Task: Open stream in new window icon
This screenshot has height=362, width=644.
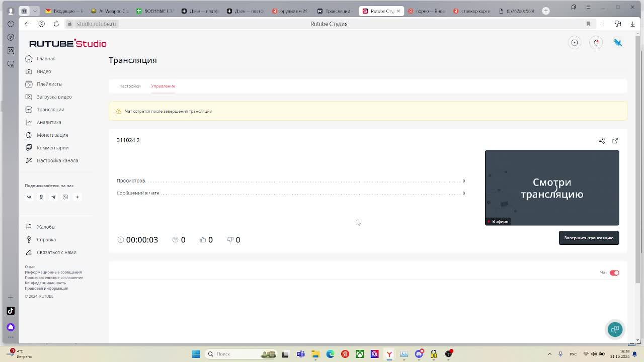Action: (x=615, y=141)
